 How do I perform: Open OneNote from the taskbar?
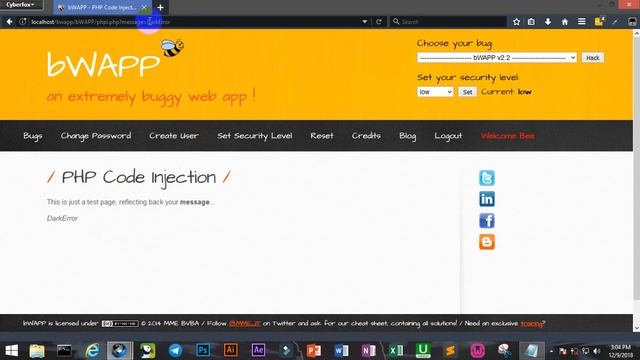pos(369,350)
